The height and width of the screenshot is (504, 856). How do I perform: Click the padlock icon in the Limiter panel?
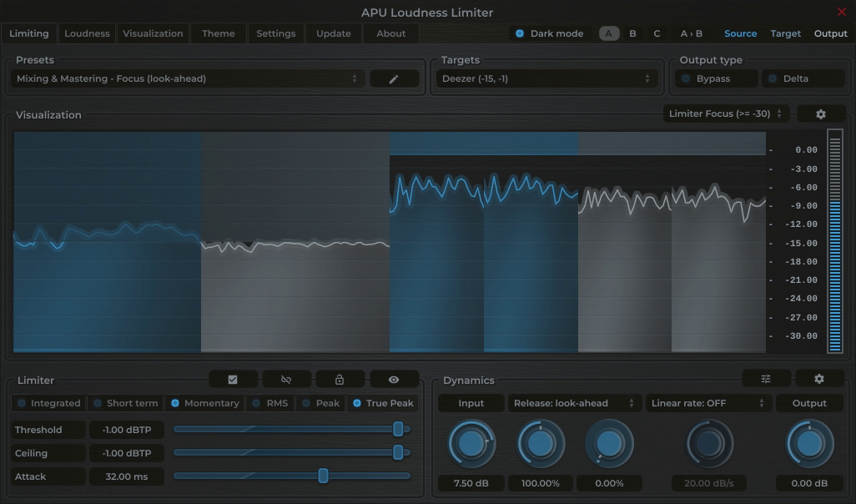pos(340,379)
